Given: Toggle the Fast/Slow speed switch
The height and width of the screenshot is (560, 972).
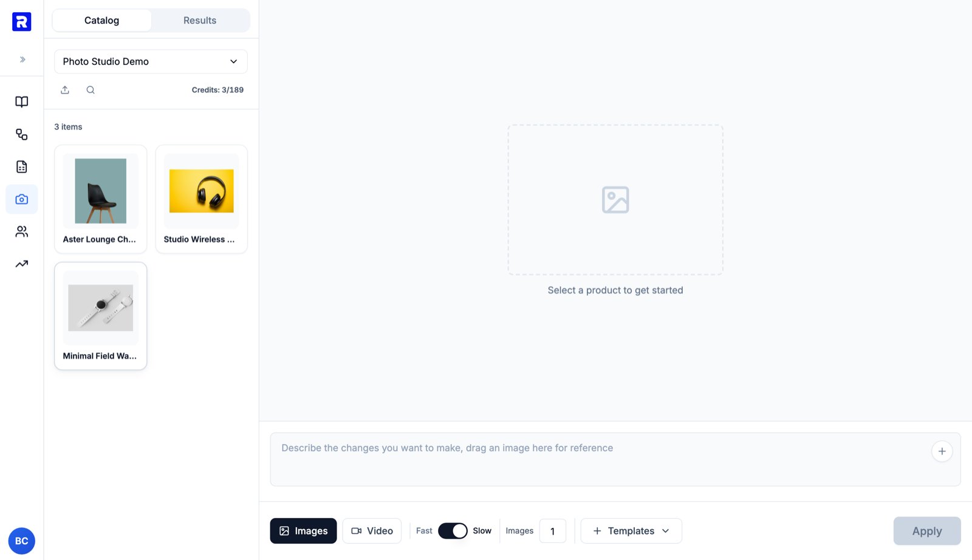Looking at the screenshot, I should click(453, 531).
